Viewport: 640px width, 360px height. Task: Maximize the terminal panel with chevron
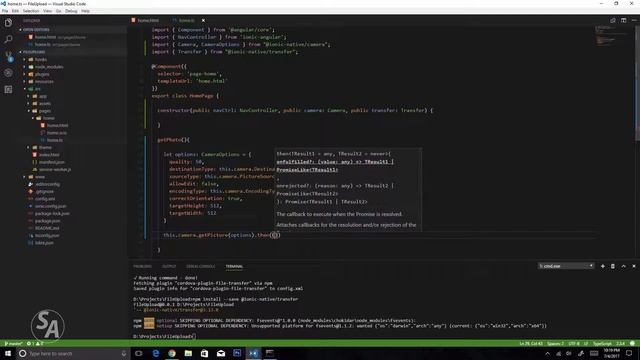click(x=623, y=266)
